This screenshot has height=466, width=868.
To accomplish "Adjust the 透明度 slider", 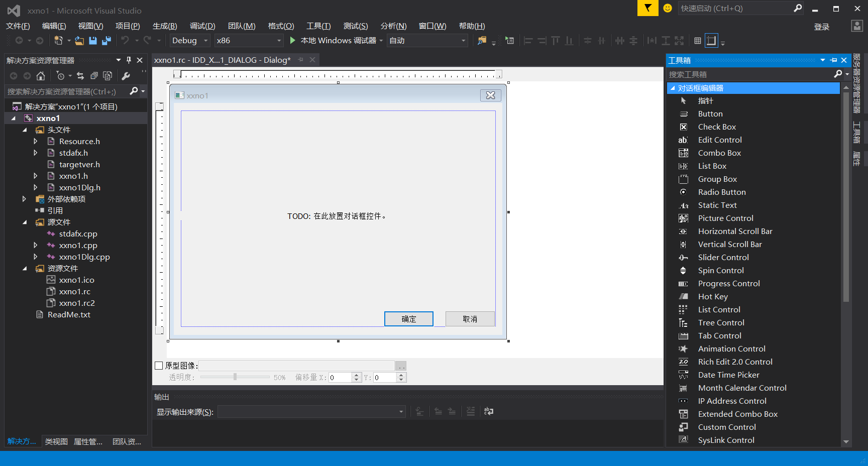I will click(x=234, y=377).
